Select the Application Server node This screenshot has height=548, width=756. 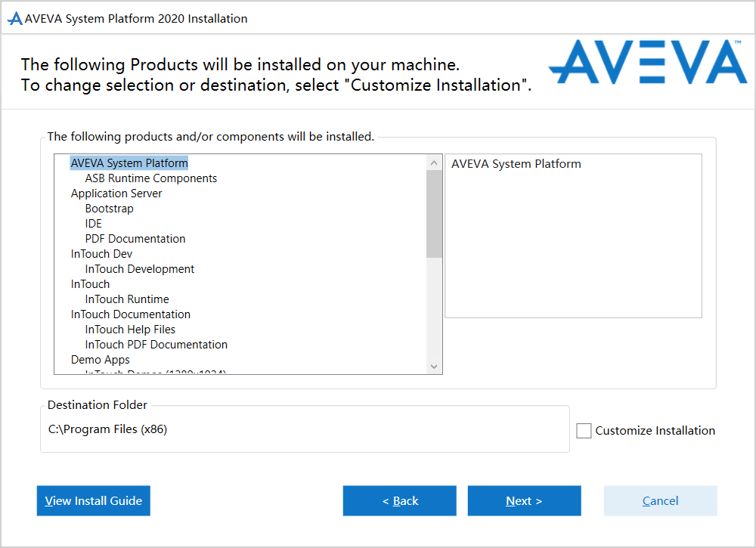pyautogui.click(x=116, y=194)
